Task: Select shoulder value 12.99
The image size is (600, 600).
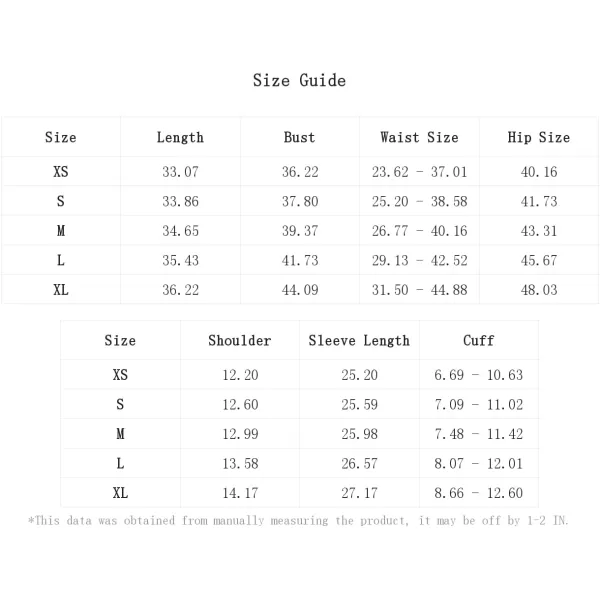Action: click(x=240, y=434)
